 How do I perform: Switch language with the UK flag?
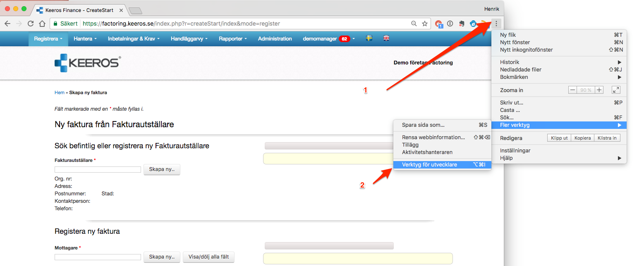[386, 38]
